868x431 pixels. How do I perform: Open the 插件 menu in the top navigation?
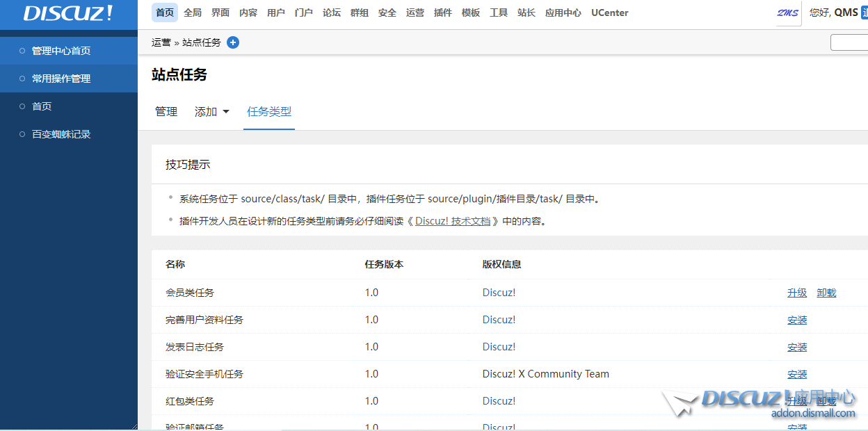click(x=443, y=13)
